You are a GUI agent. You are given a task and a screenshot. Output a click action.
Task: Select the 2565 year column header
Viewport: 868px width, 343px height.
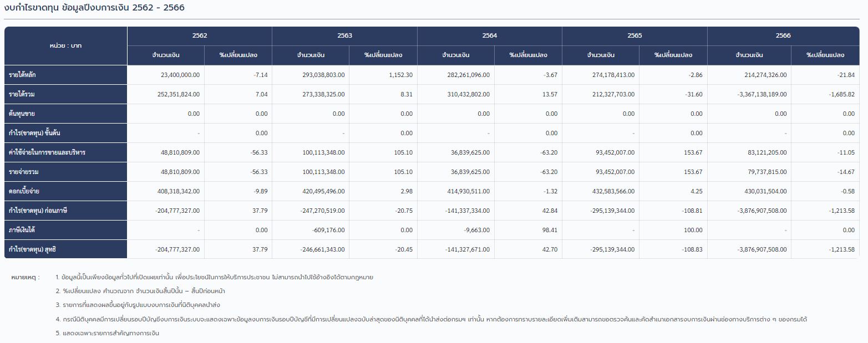click(x=634, y=35)
